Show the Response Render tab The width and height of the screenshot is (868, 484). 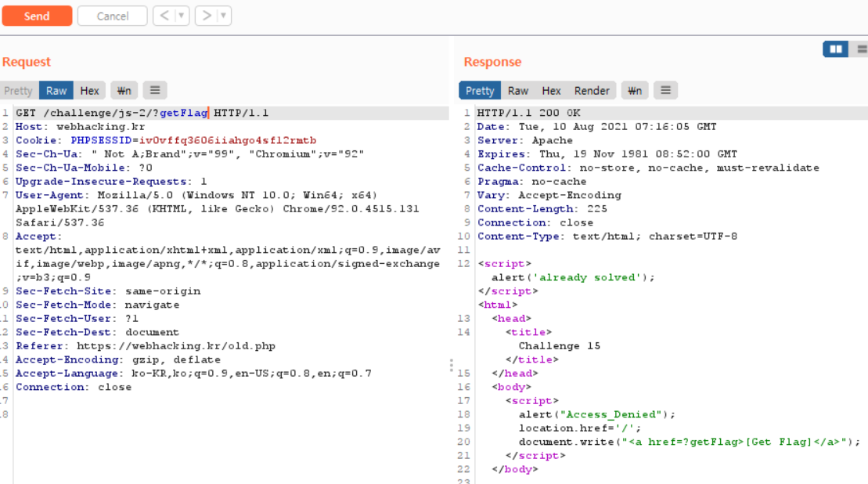592,90
